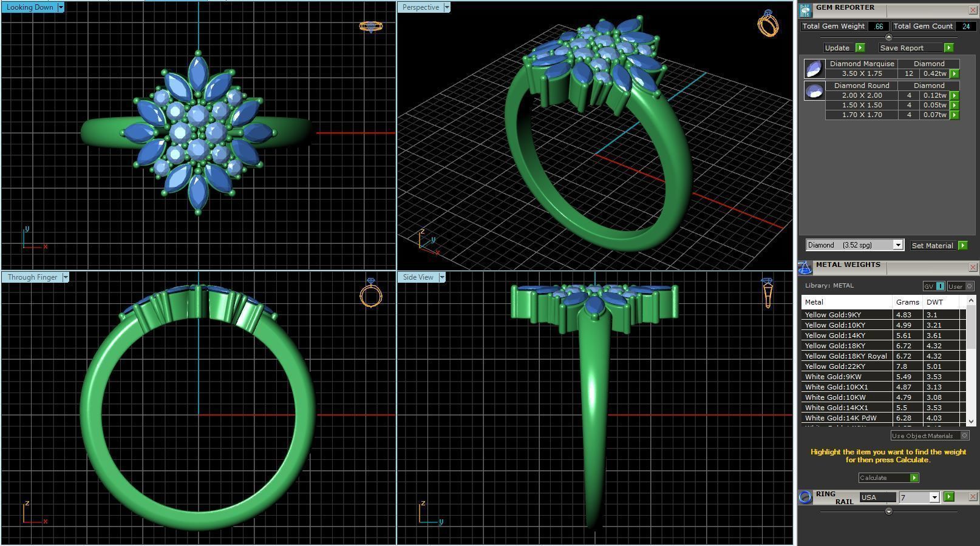The image size is (980, 546).
Task: Click the green arrow on the 1.70 X 1.70 row
Action: point(954,115)
